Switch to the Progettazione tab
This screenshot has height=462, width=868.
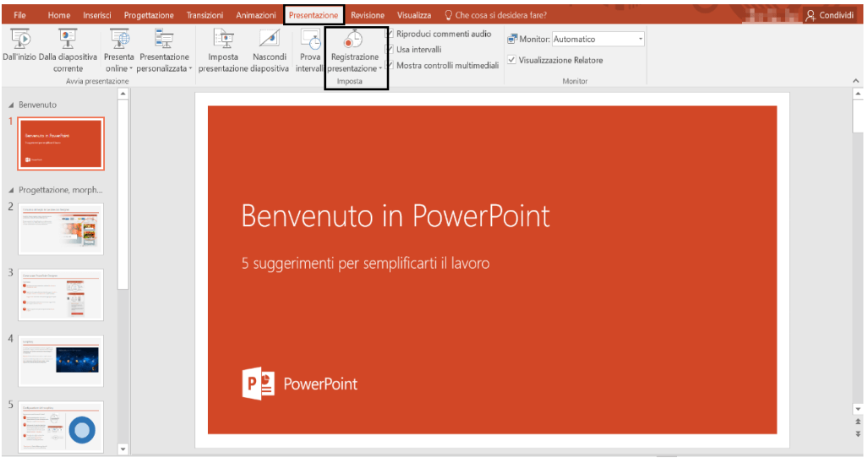(x=149, y=15)
